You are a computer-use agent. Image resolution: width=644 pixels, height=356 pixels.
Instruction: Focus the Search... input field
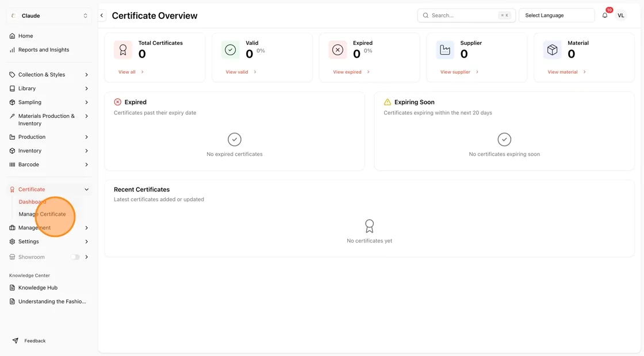point(466,16)
